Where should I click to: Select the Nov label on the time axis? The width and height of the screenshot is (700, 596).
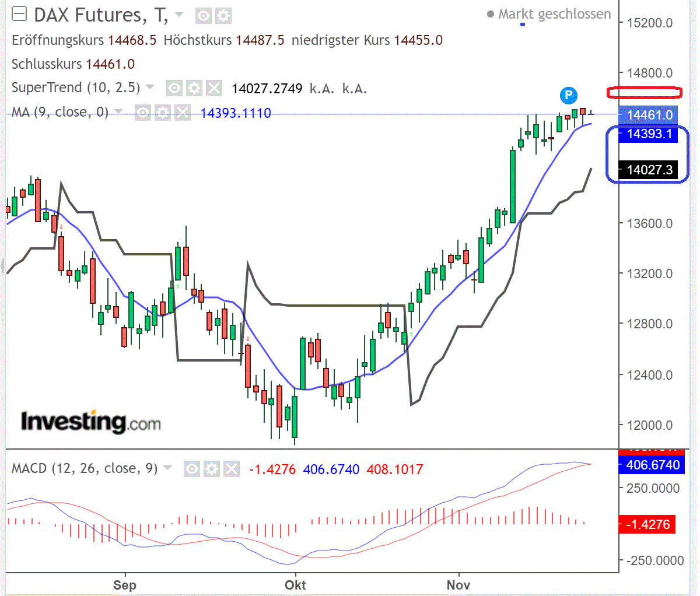coord(460,584)
